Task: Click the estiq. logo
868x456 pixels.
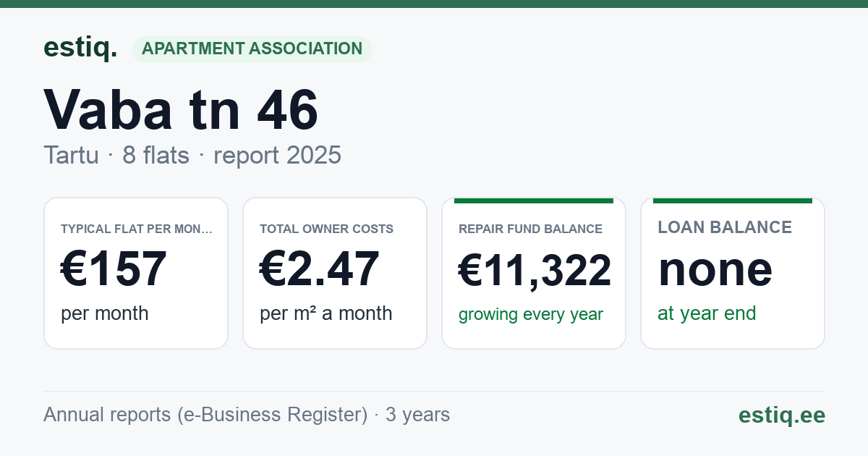Action: coord(80,48)
